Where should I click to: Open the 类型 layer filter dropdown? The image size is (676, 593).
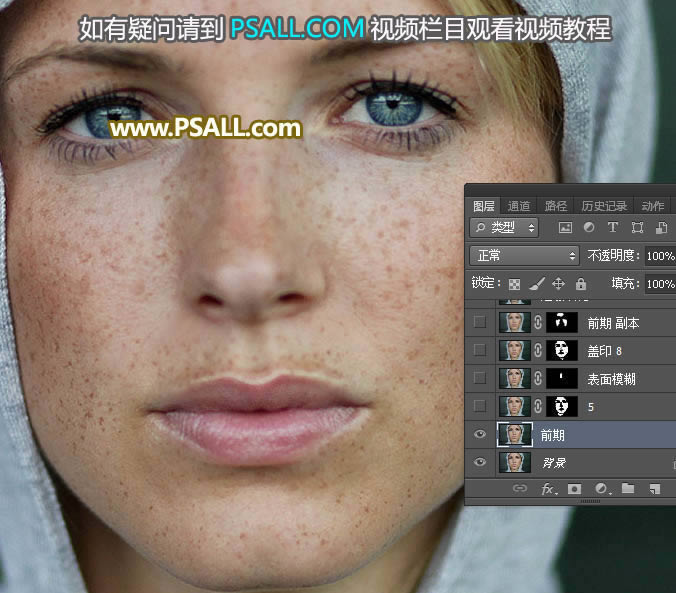pos(504,228)
